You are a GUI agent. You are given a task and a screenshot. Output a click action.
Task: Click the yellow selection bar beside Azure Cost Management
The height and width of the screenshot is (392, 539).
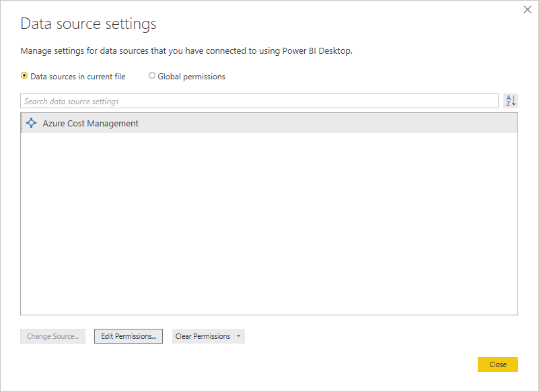(22, 123)
